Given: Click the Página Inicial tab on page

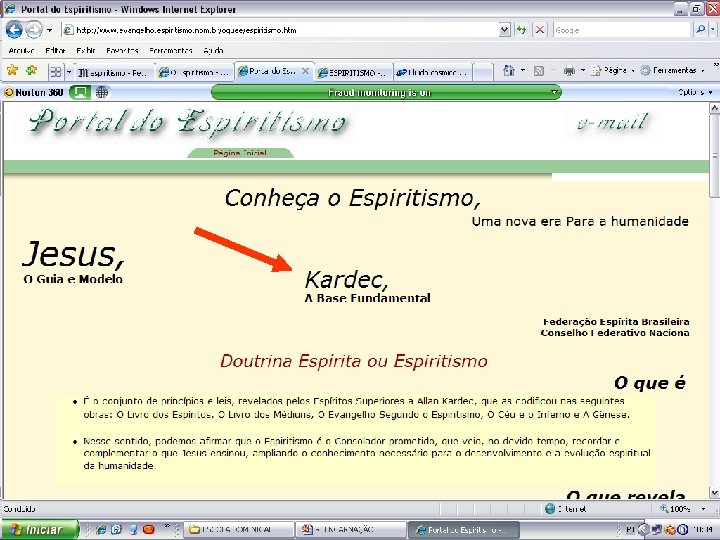Looking at the screenshot, I should [240, 153].
